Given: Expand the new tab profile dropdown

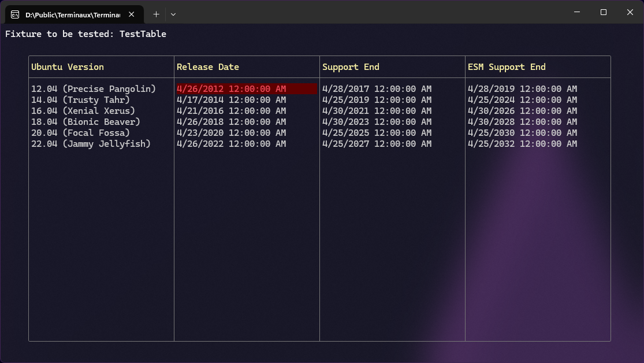Looking at the screenshot, I should (x=173, y=14).
